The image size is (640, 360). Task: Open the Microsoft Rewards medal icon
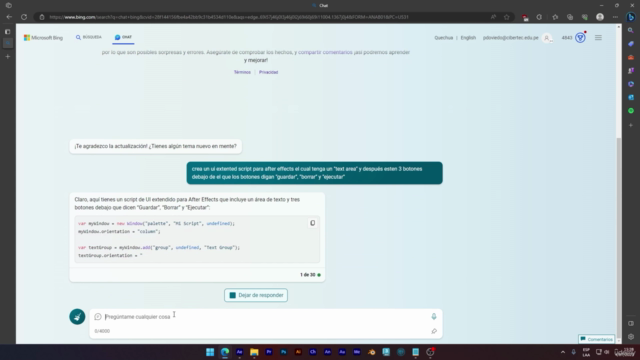580,38
